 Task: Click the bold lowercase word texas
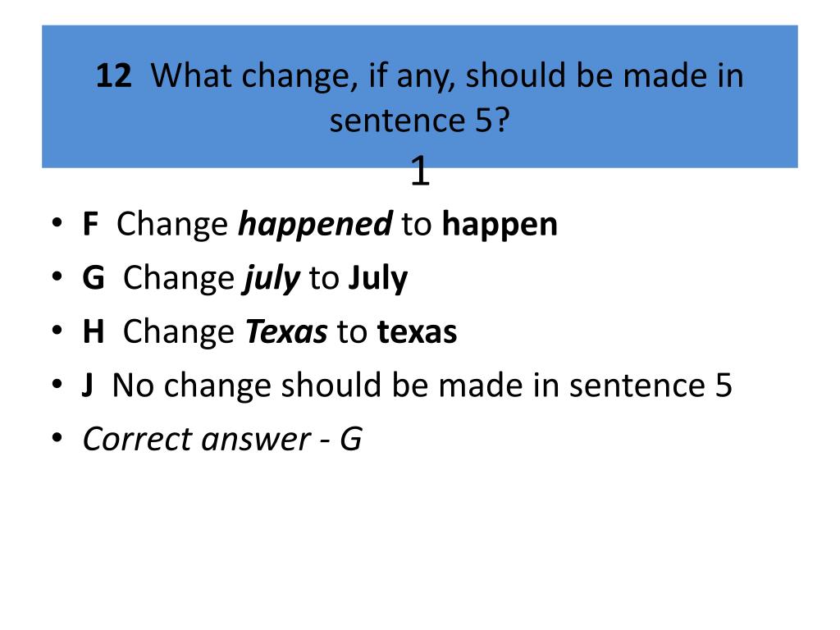(418, 331)
